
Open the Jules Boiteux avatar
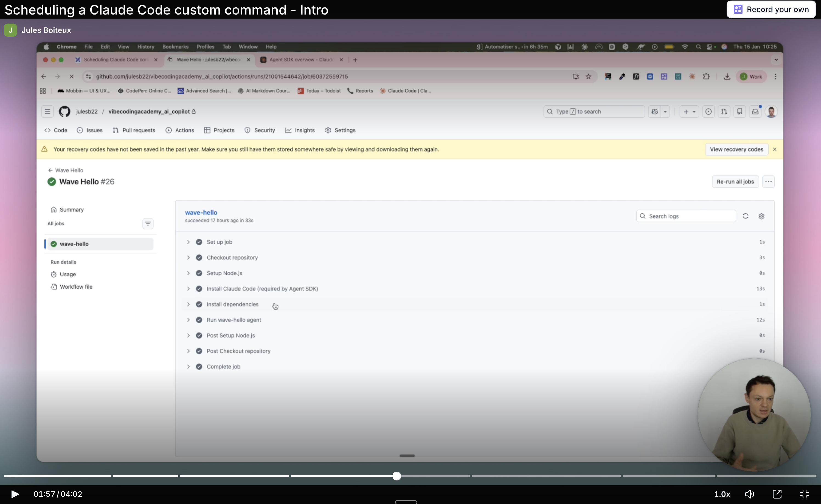pyautogui.click(x=10, y=30)
